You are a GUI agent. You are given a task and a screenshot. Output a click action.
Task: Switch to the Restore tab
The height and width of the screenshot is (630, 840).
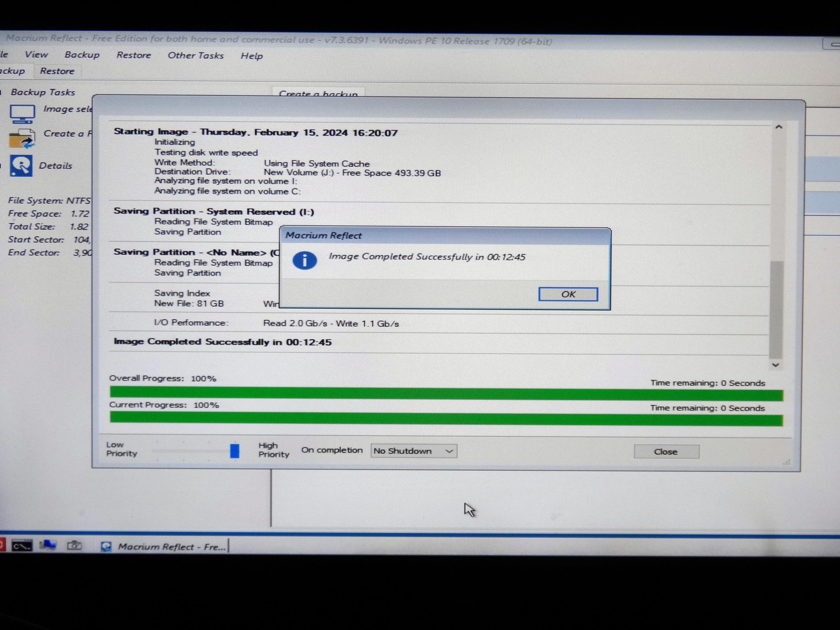pyautogui.click(x=57, y=71)
